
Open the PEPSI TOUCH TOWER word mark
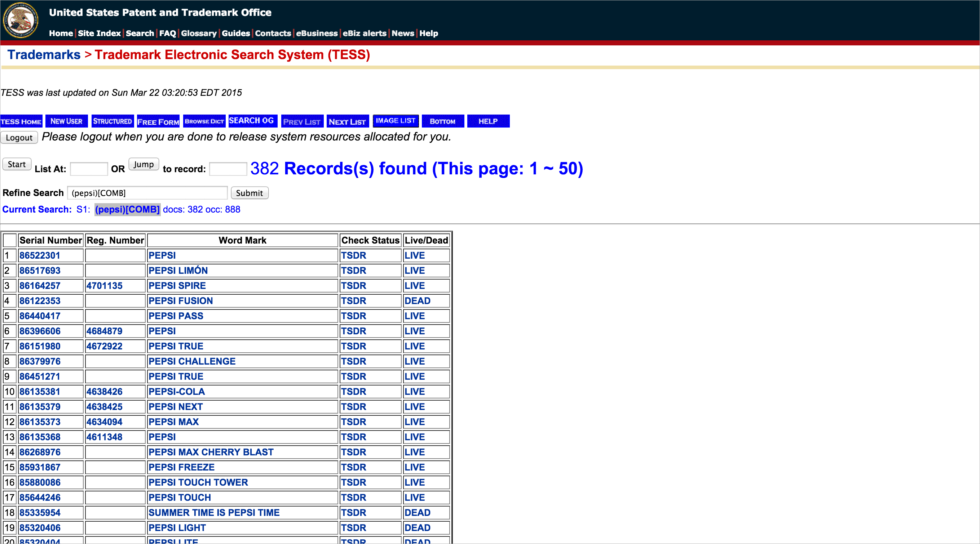coord(198,482)
